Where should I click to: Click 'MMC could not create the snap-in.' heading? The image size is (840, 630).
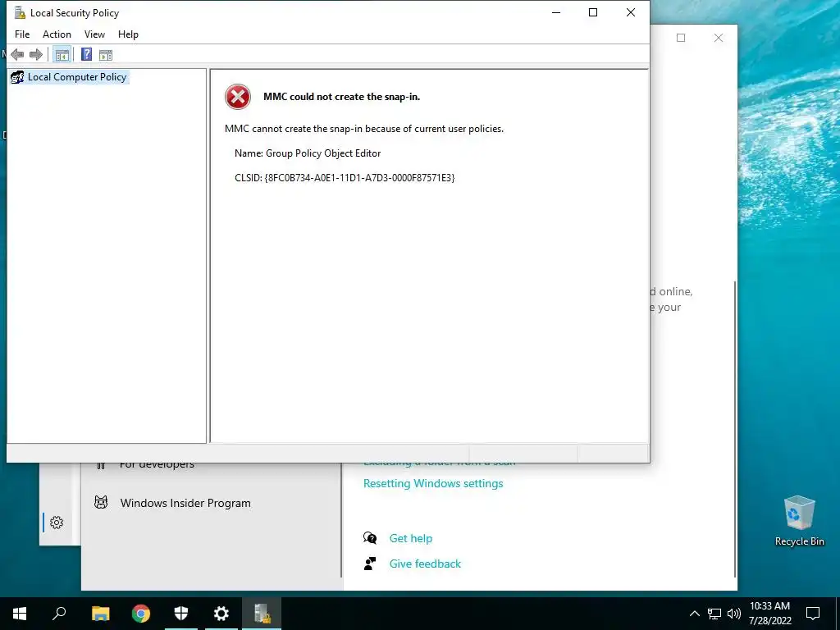[x=342, y=97]
